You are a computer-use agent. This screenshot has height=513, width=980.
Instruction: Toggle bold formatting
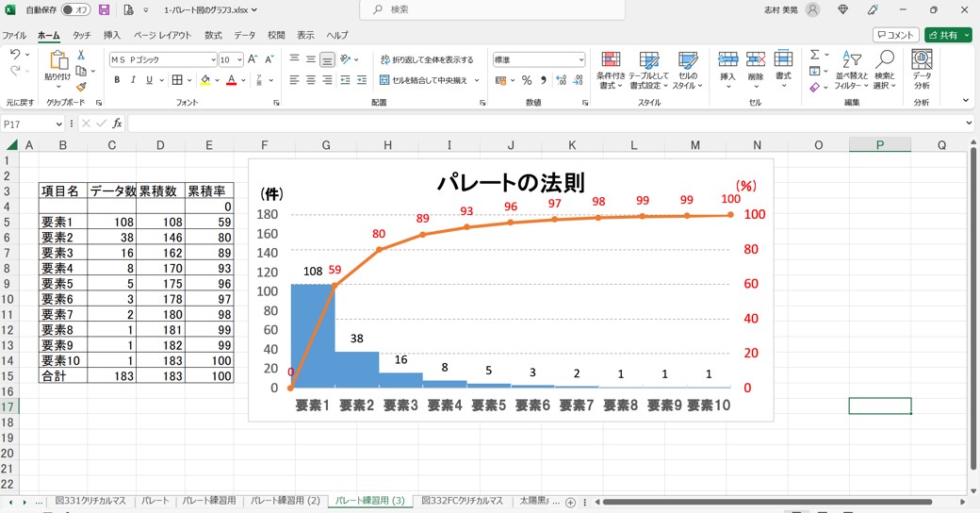[117, 80]
